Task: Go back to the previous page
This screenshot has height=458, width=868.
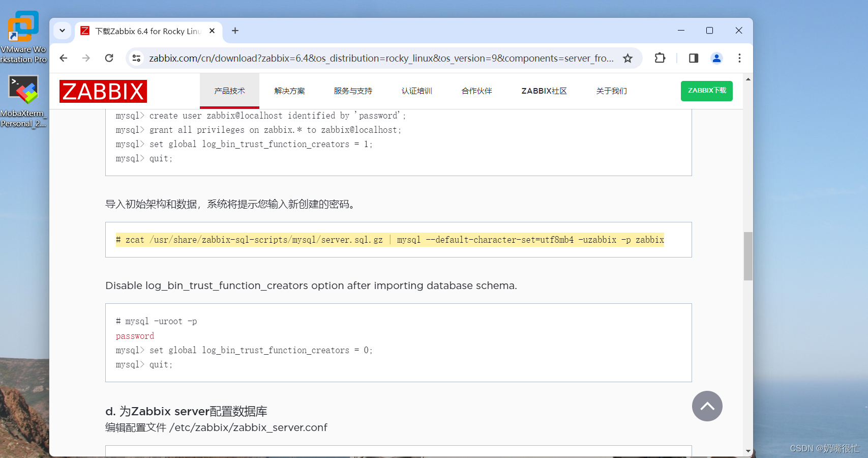Action: (64, 58)
